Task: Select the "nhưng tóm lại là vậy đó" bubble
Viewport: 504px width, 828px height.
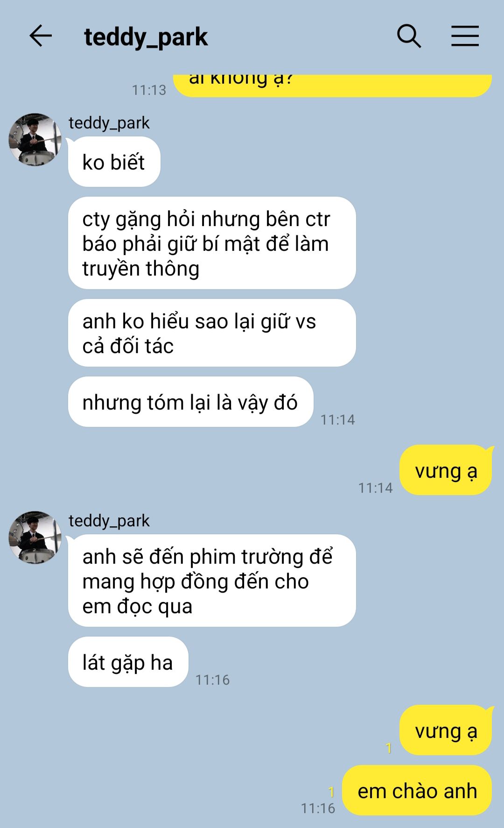Action: [190, 402]
